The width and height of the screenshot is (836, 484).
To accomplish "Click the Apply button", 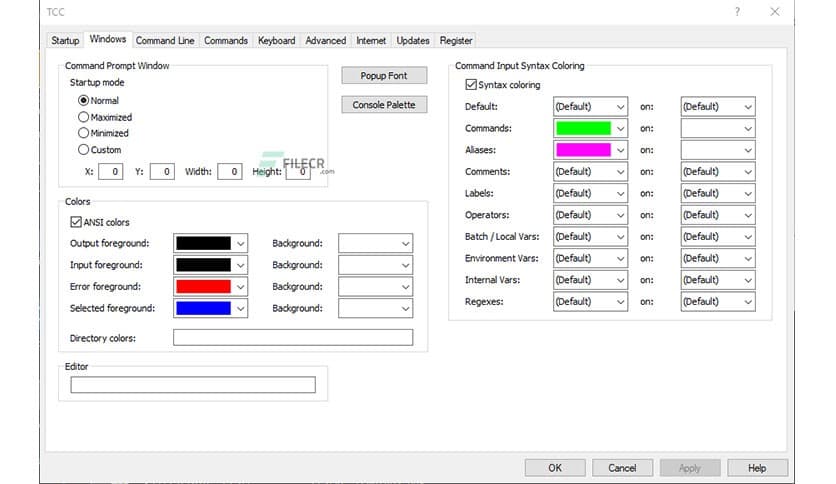I will (x=690, y=468).
